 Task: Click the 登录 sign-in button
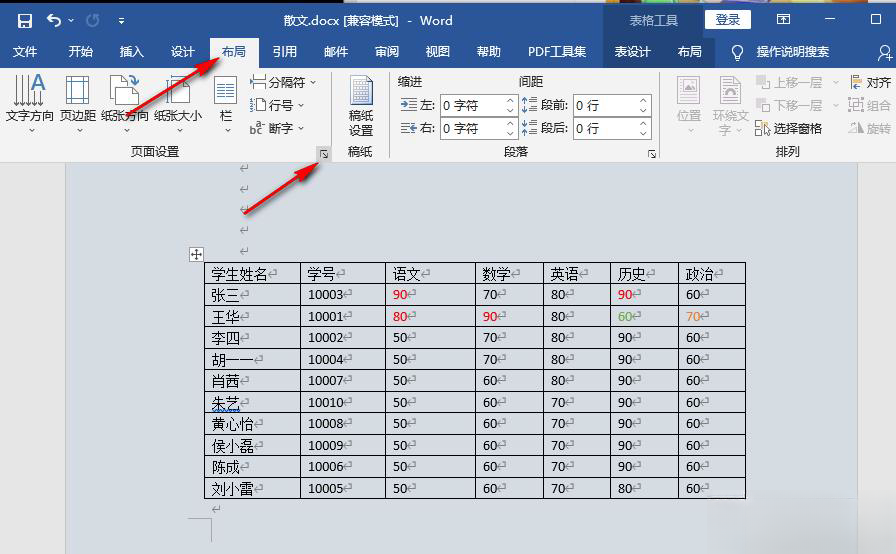727,20
